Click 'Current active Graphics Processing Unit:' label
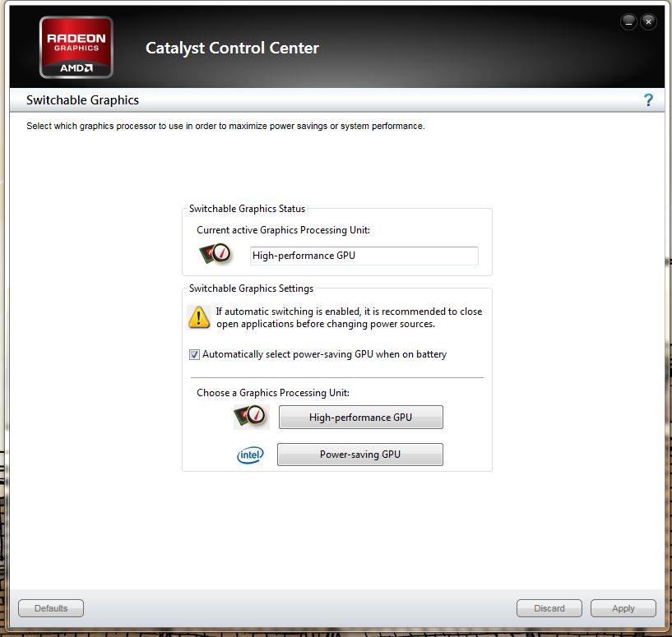Screen dimensions: 672x637 283,230
